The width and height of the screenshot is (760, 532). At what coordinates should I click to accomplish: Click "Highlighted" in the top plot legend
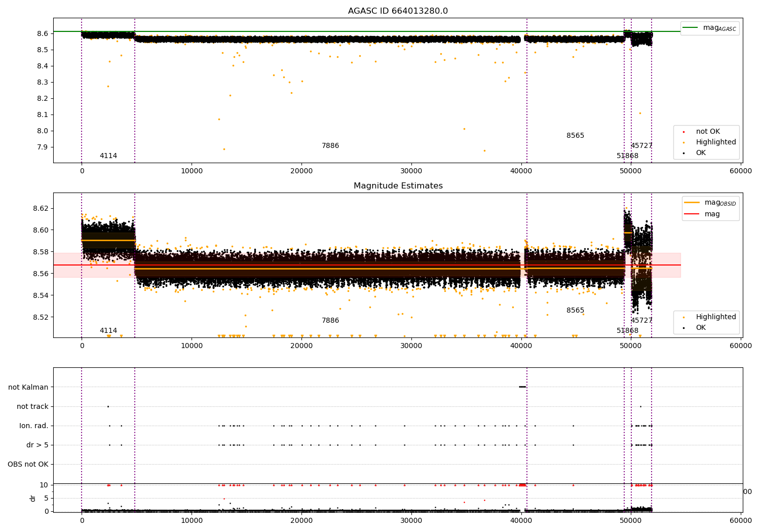pos(715,142)
